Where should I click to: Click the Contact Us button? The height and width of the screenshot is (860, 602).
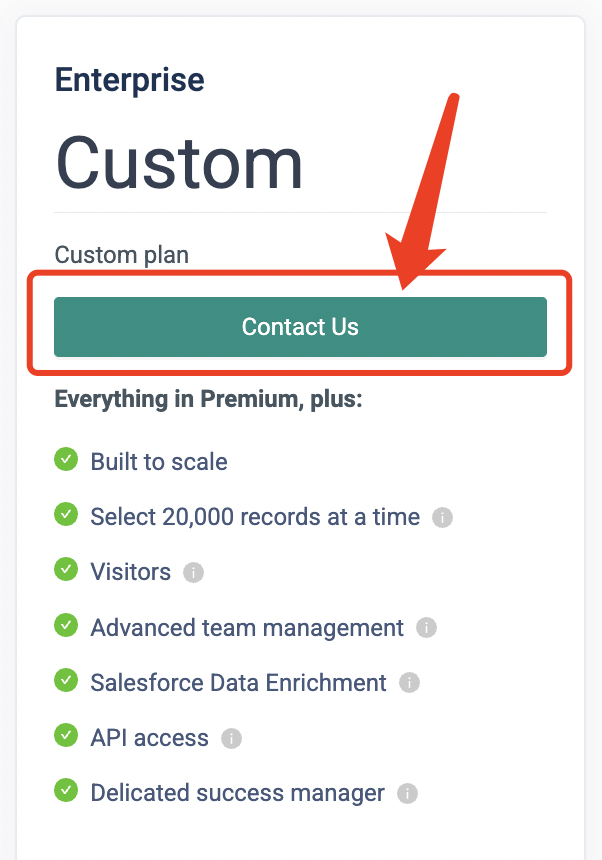pos(300,327)
